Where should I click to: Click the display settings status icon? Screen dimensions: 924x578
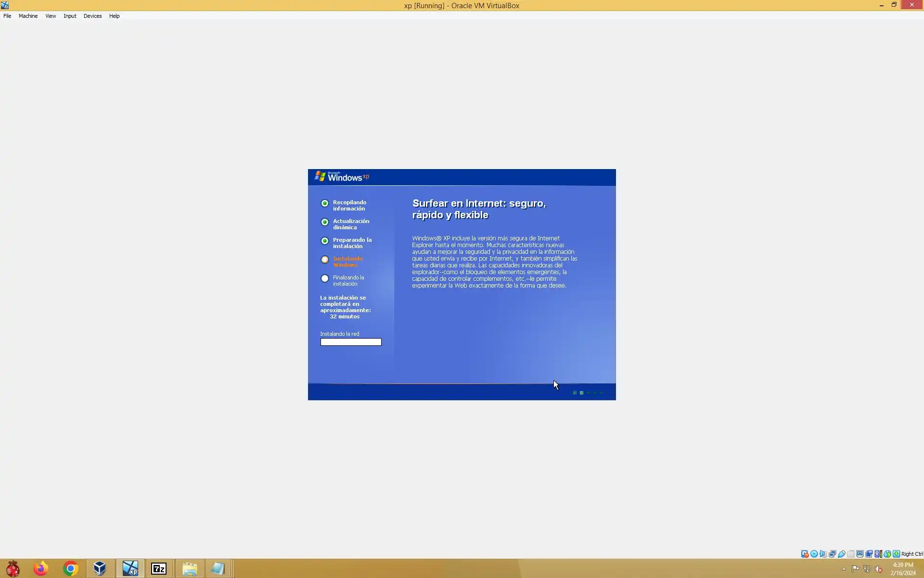click(x=860, y=554)
